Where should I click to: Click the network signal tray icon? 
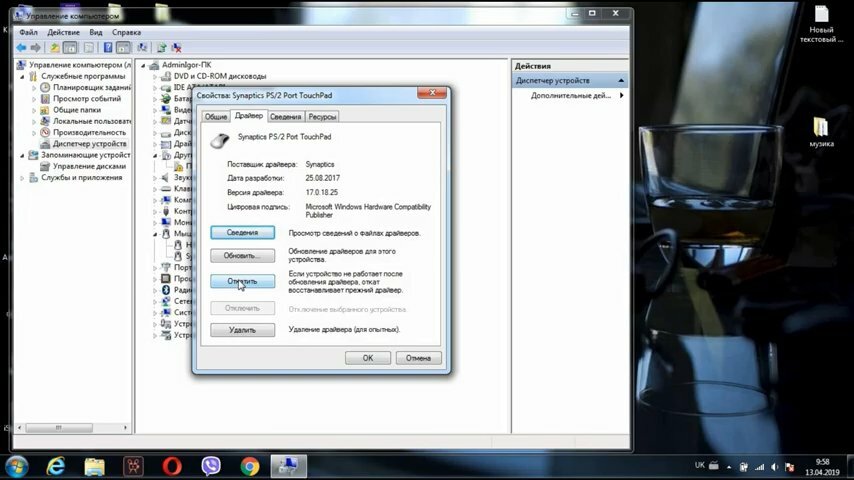coord(759,467)
